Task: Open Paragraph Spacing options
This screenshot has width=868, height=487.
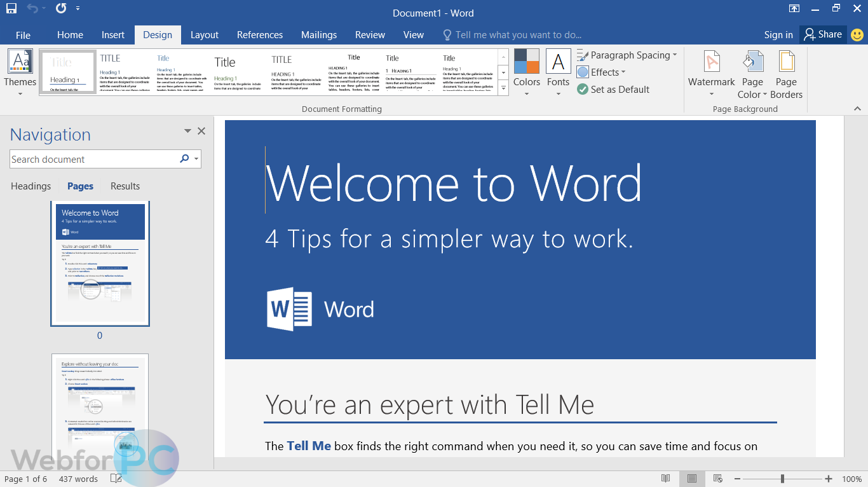Action: tap(627, 55)
